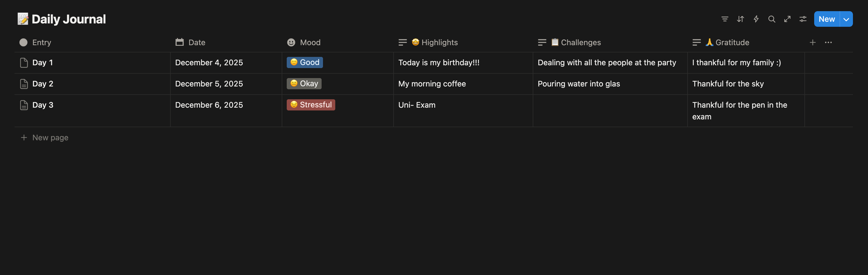
Task: Open the Day 3 entry
Action: (43, 105)
